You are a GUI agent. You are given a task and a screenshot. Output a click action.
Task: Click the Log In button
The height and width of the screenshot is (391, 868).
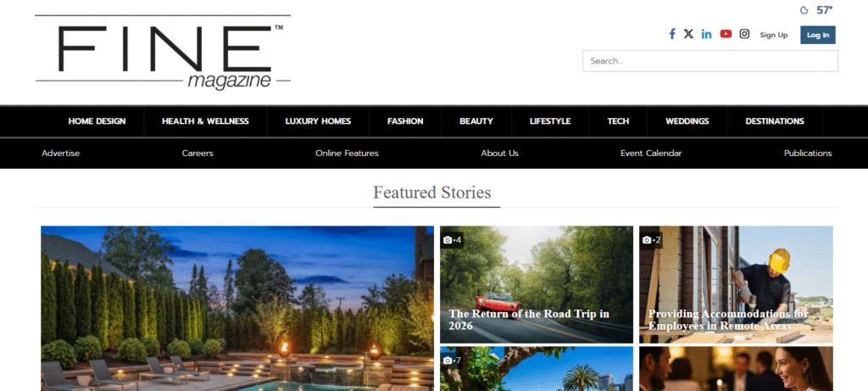coord(818,35)
